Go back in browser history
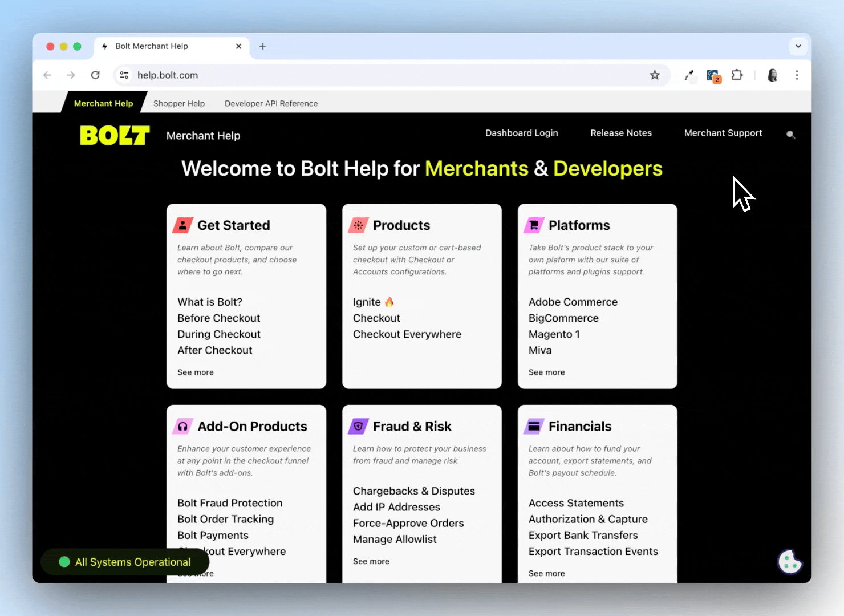 pos(47,75)
